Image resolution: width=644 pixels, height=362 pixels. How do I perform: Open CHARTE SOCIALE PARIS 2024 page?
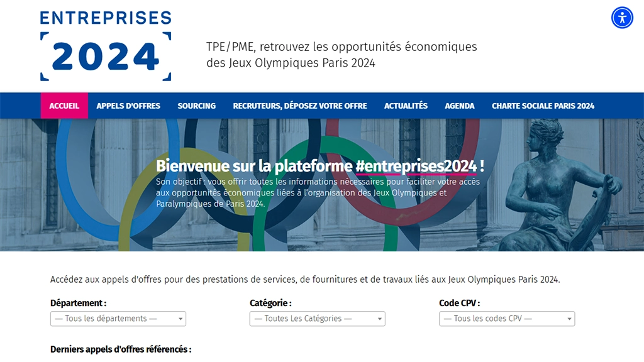542,106
